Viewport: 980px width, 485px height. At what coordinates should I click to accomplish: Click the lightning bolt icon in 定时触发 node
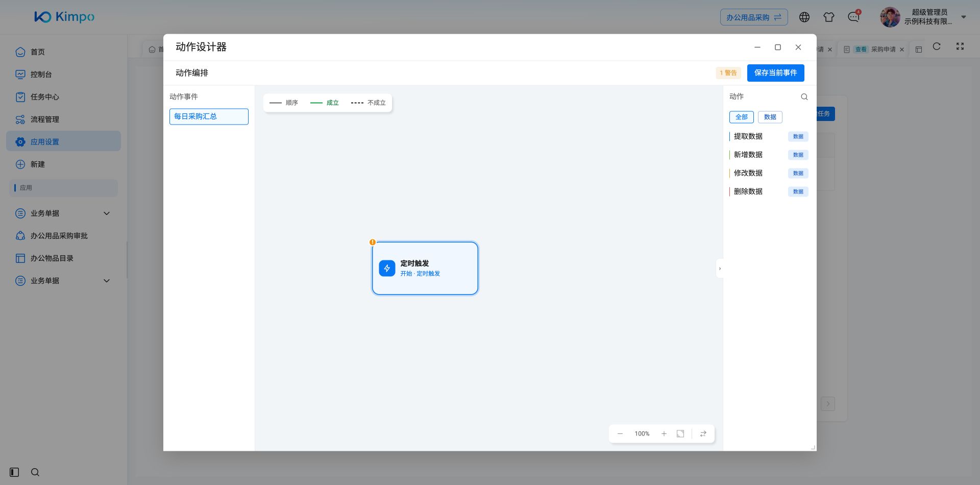click(x=387, y=269)
